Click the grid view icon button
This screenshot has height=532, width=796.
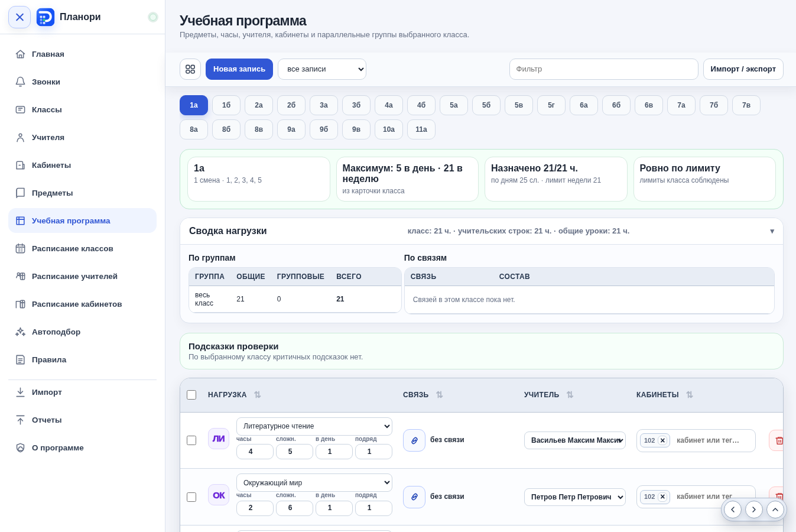pyautogui.click(x=190, y=69)
